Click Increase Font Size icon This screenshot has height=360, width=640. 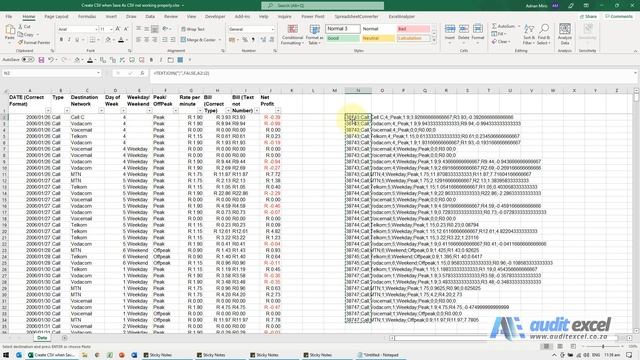coord(118,29)
